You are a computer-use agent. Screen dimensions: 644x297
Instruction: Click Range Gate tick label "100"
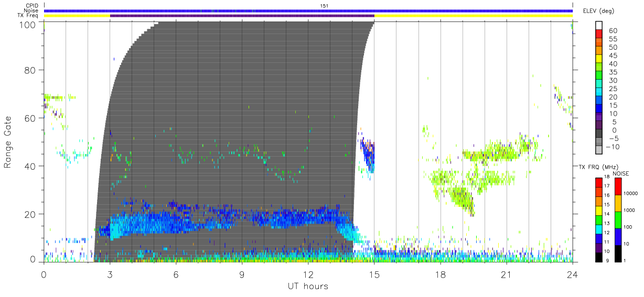[28, 24]
